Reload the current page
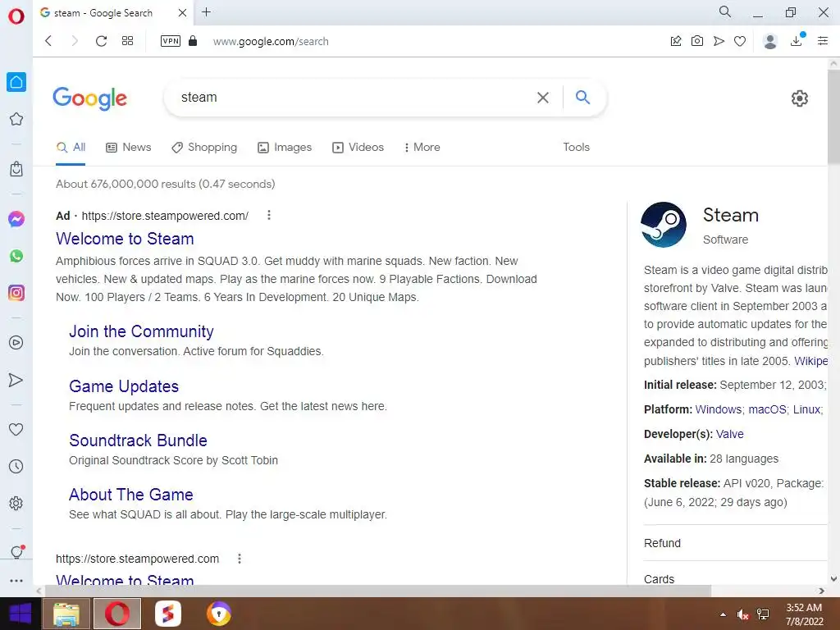Viewport: 840px width, 630px height. 101,41
